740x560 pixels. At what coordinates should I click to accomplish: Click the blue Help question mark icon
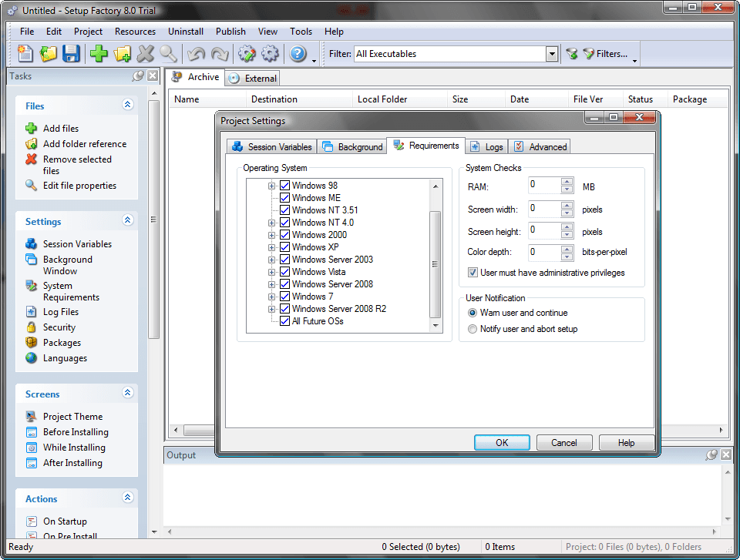298,54
